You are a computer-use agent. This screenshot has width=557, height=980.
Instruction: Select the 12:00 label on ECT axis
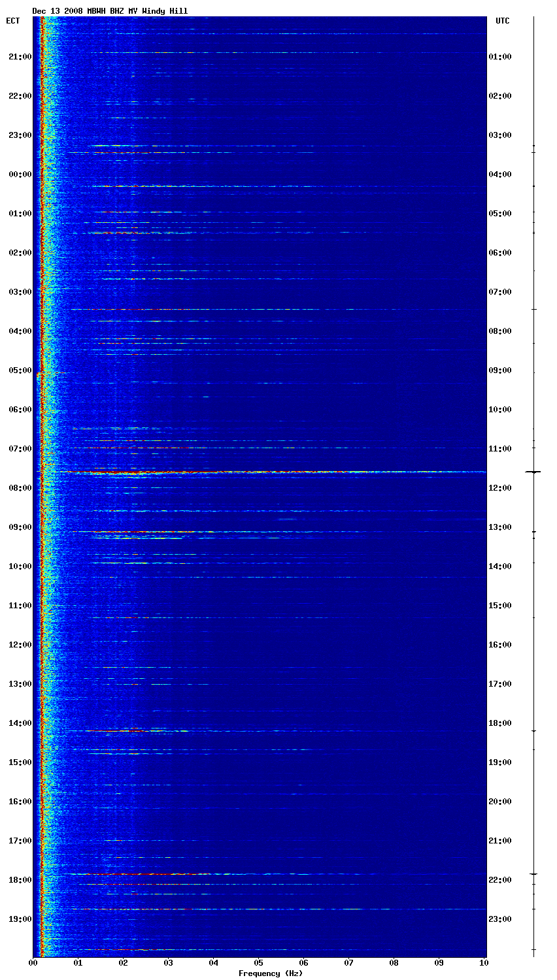pos(20,645)
